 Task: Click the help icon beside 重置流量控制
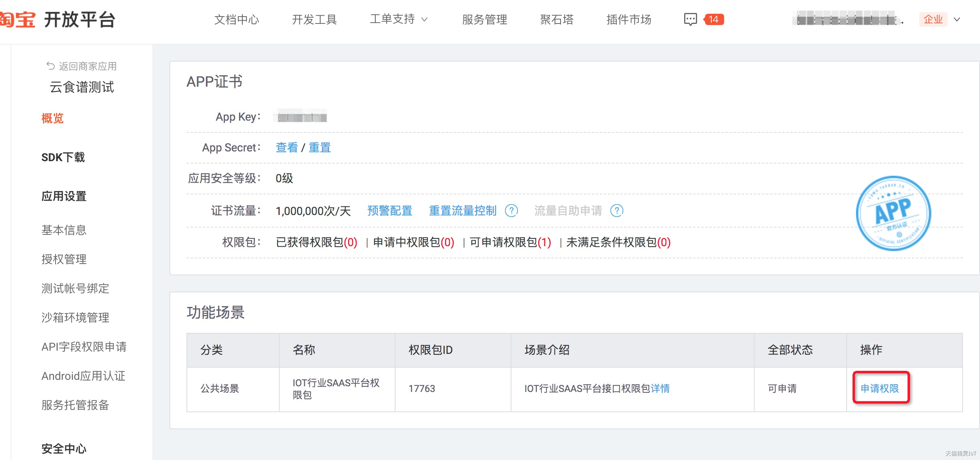(511, 211)
